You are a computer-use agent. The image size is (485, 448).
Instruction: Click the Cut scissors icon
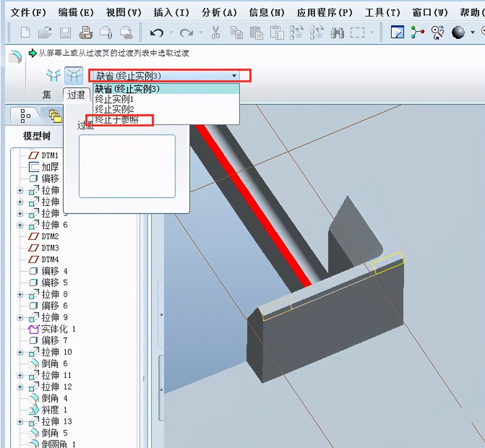216,33
